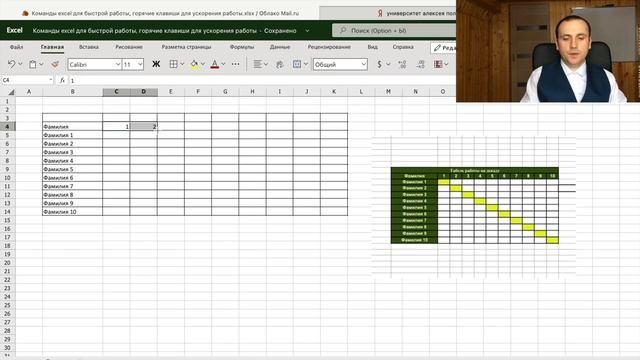Switch to the Формулы tab

tap(242, 47)
